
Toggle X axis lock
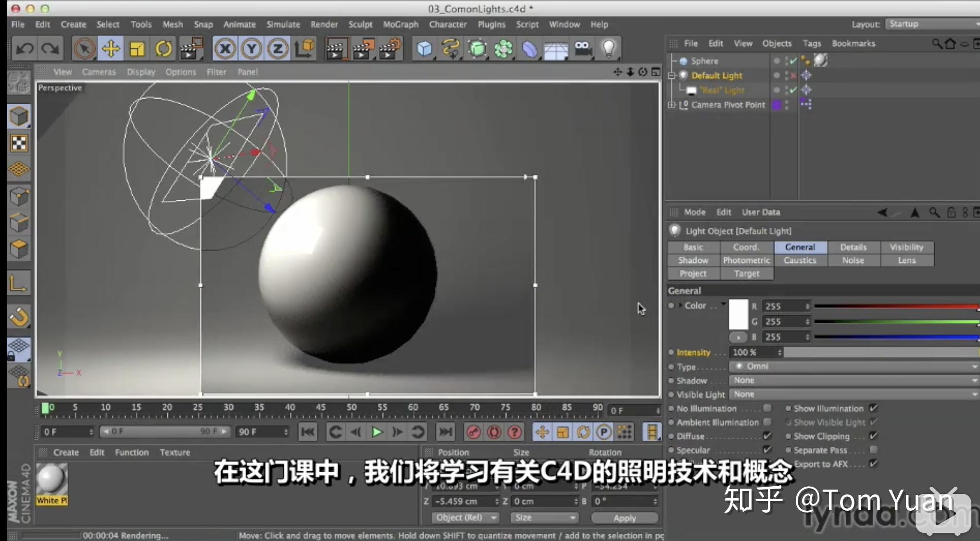tap(225, 49)
